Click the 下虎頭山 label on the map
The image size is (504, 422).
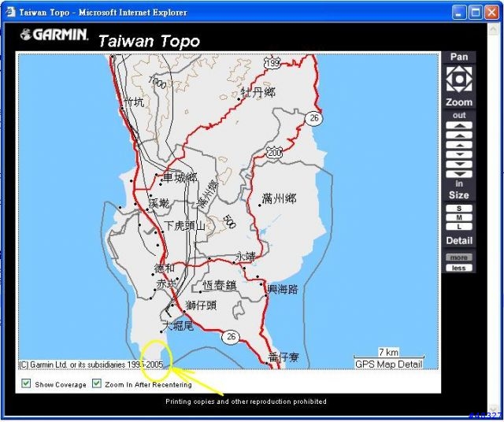(x=184, y=226)
